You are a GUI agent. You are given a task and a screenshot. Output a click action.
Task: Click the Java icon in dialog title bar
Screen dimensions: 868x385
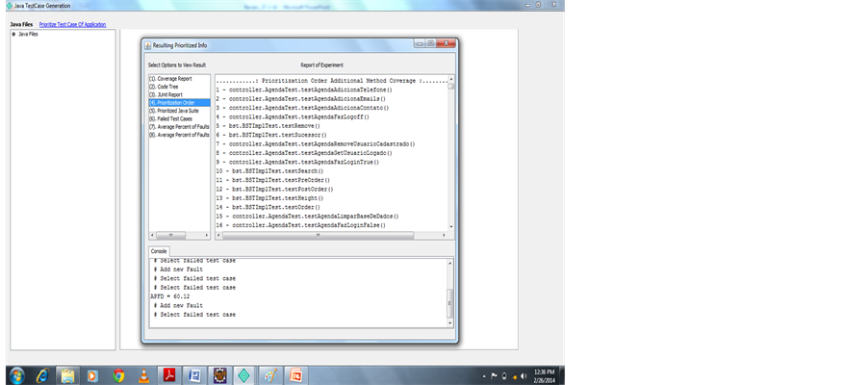tap(148, 45)
